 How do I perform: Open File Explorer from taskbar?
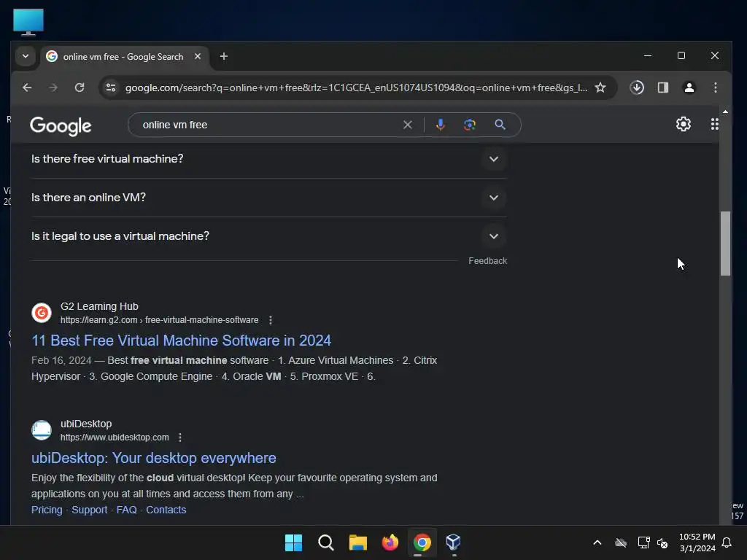[357, 542]
